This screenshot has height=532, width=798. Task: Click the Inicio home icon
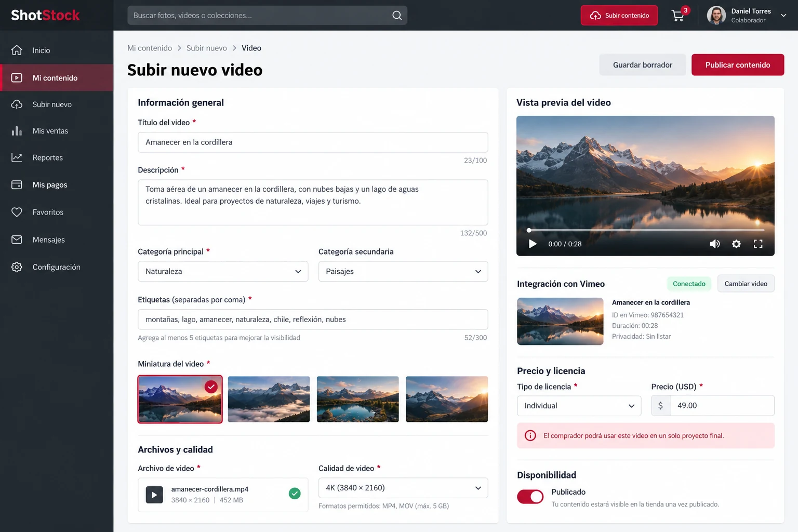[17, 50]
